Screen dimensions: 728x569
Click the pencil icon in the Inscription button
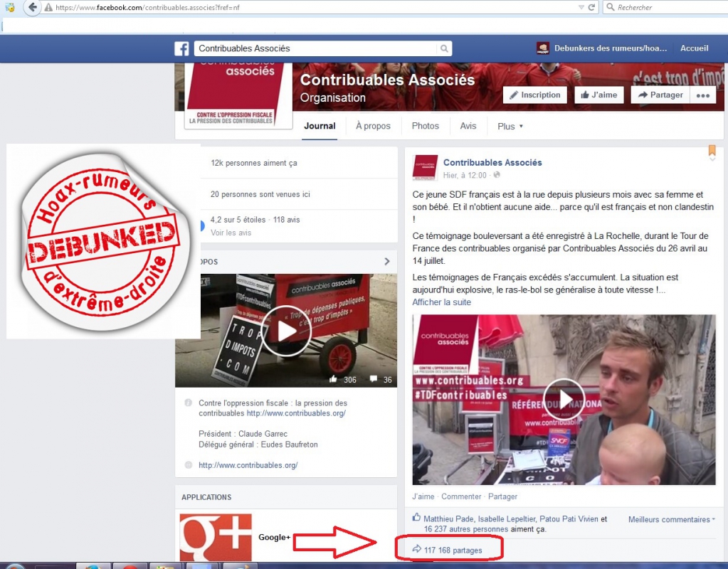(514, 95)
